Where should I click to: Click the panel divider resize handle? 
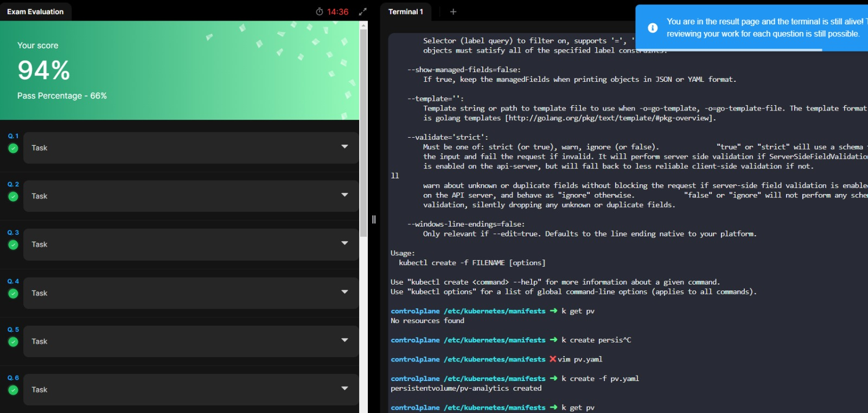pos(374,220)
